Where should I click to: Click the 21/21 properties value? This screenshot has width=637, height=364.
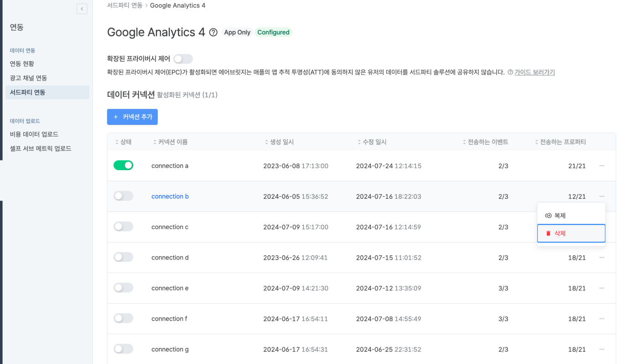pos(577,166)
